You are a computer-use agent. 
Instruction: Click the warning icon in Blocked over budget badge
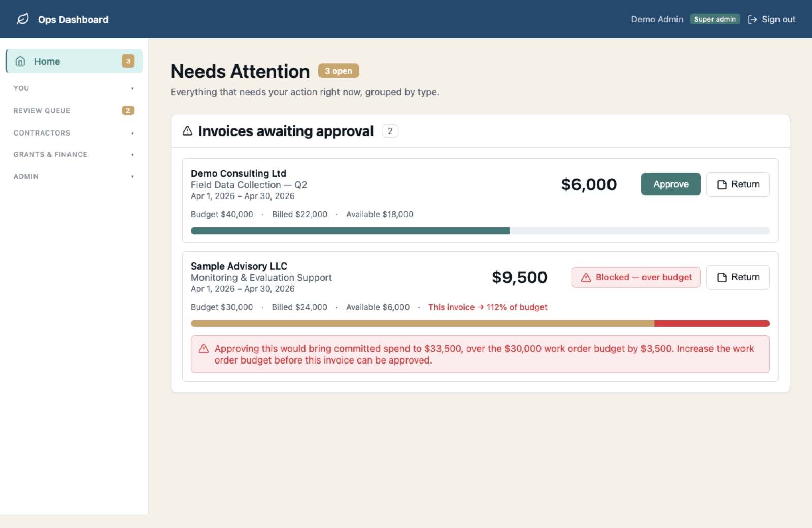586,277
